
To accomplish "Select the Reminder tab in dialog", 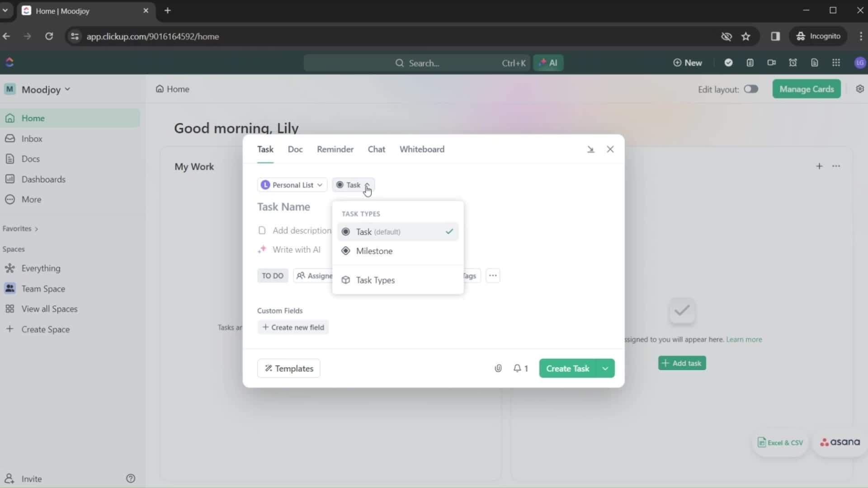I will [335, 149].
